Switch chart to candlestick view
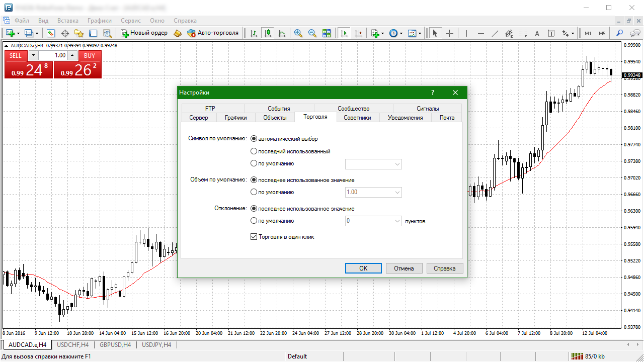644x362 pixels. coord(268,33)
